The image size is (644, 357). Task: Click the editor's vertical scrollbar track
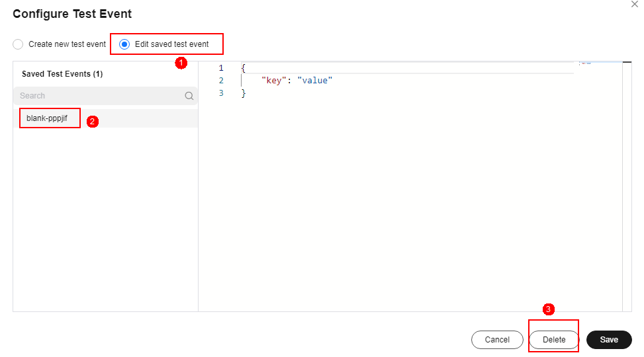pos(627,186)
